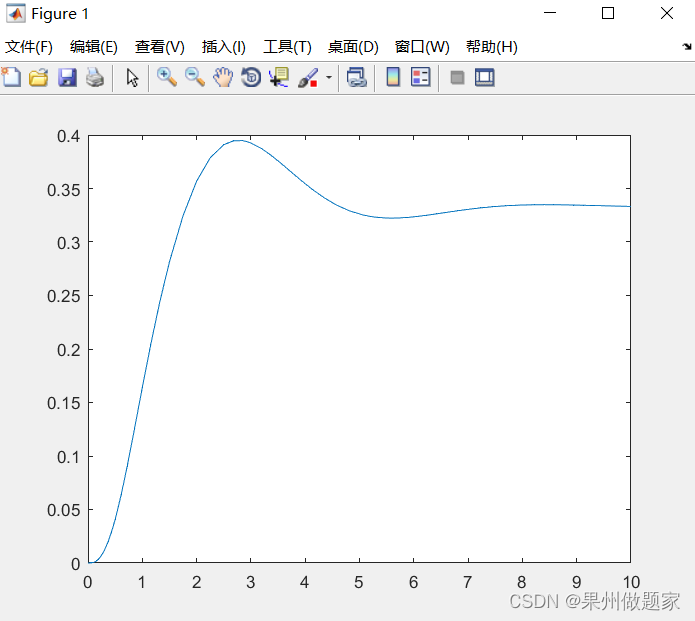Insert a legend with the toolbar icon
695x621 pixels.
tap(421, 77)
